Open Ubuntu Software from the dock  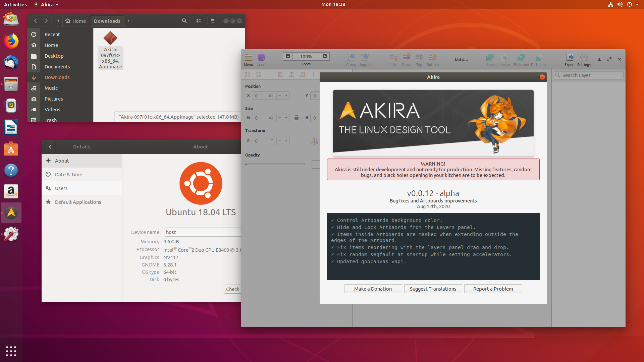(11, 148)
